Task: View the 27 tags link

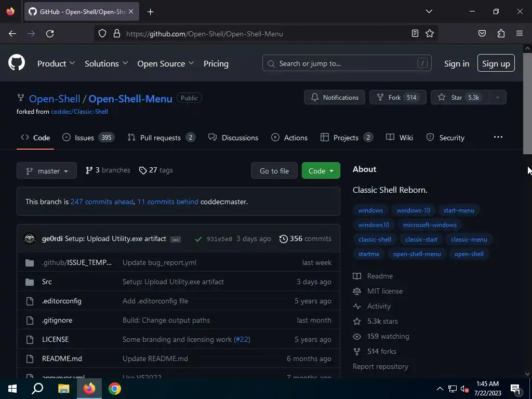Action: (x=156, y=170)
